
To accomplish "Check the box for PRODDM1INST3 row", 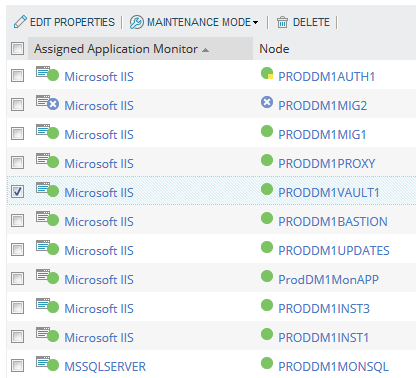I will coord(17,307).
